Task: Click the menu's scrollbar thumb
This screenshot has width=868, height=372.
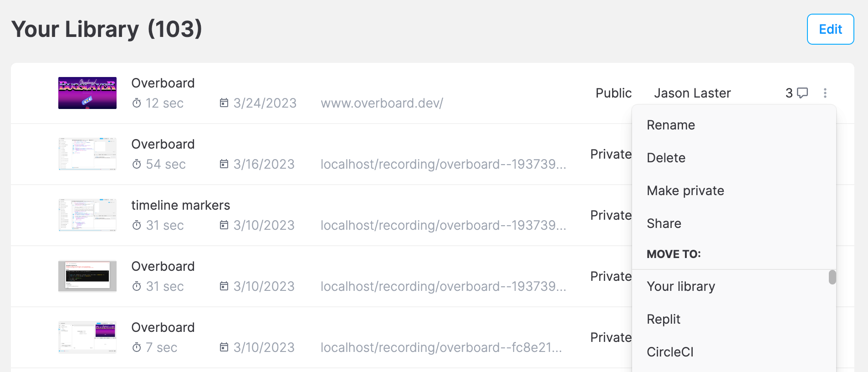Action: click(832, 277)
